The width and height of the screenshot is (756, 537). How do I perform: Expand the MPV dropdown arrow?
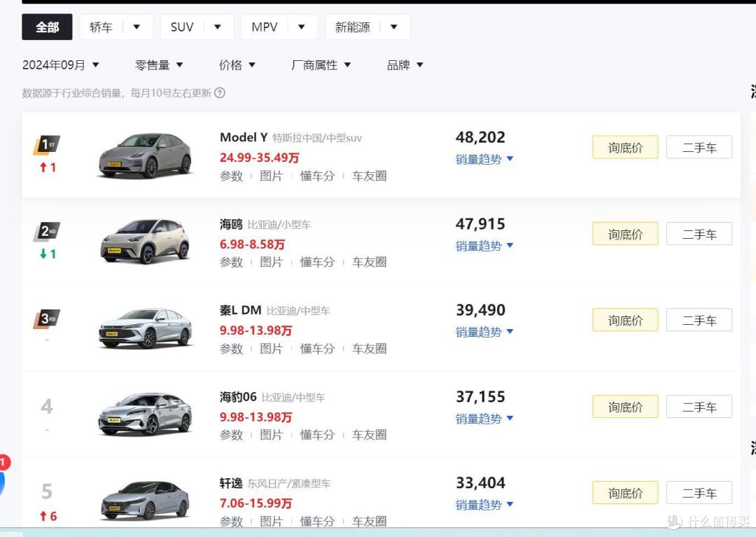click(301, 27)
